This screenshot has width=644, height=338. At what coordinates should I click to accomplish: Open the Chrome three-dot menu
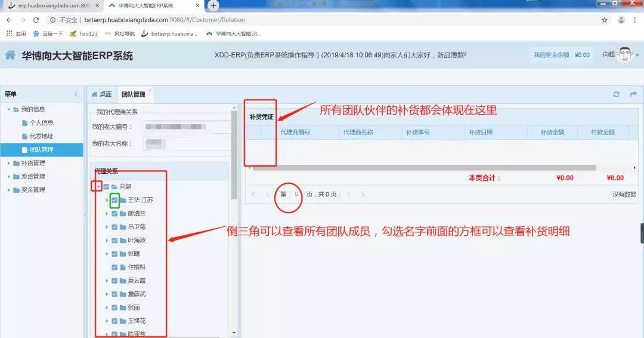pyautogui.click(x=635, y=20)
